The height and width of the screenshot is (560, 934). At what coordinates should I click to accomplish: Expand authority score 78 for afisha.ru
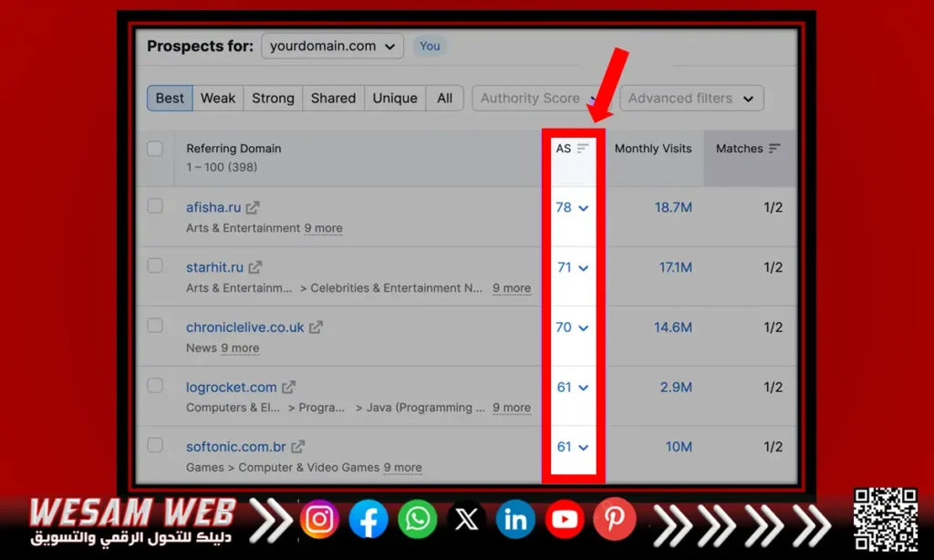coord(572,208)
